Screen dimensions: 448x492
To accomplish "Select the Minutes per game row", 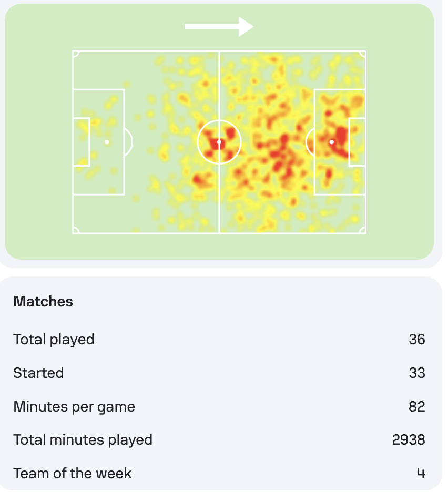I will pyautogui.click(x=219, y=406).
